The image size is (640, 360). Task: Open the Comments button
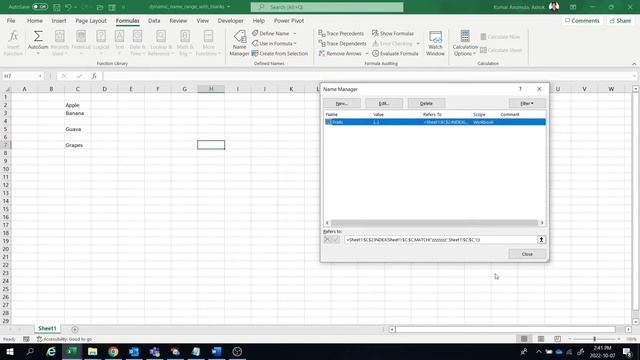(x=582, y=20)
